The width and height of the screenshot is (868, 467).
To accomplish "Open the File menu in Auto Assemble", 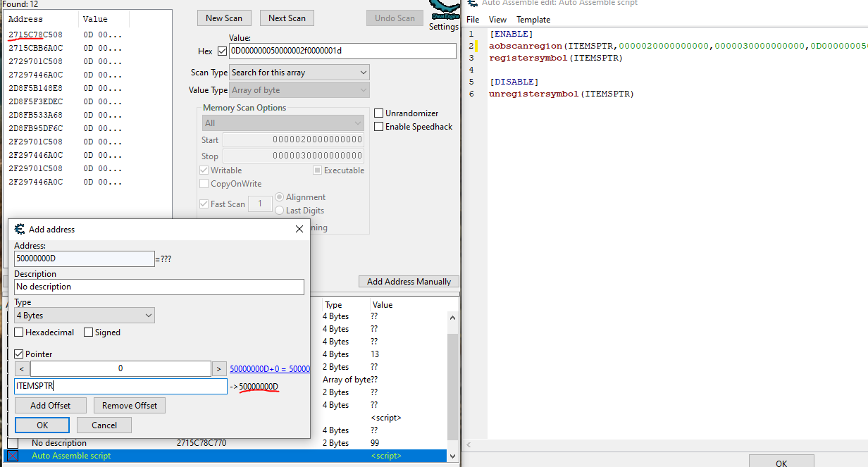I will tap(473, 20).
